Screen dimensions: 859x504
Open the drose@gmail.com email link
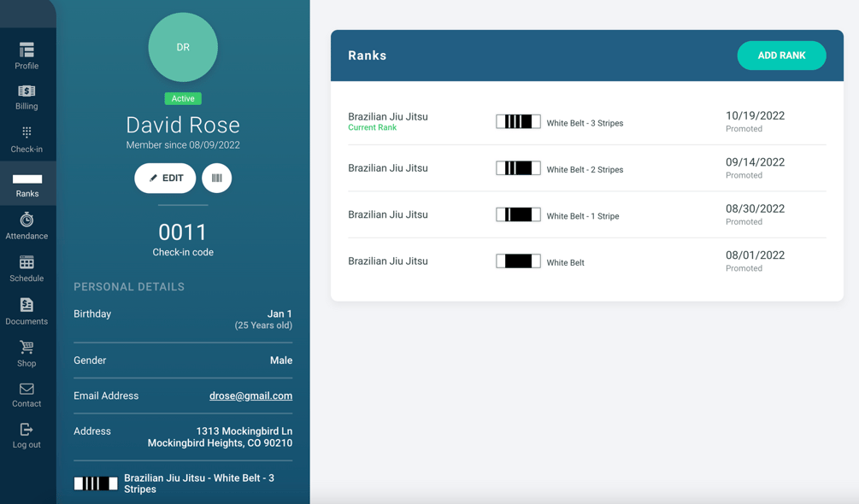tap(251, 396)
